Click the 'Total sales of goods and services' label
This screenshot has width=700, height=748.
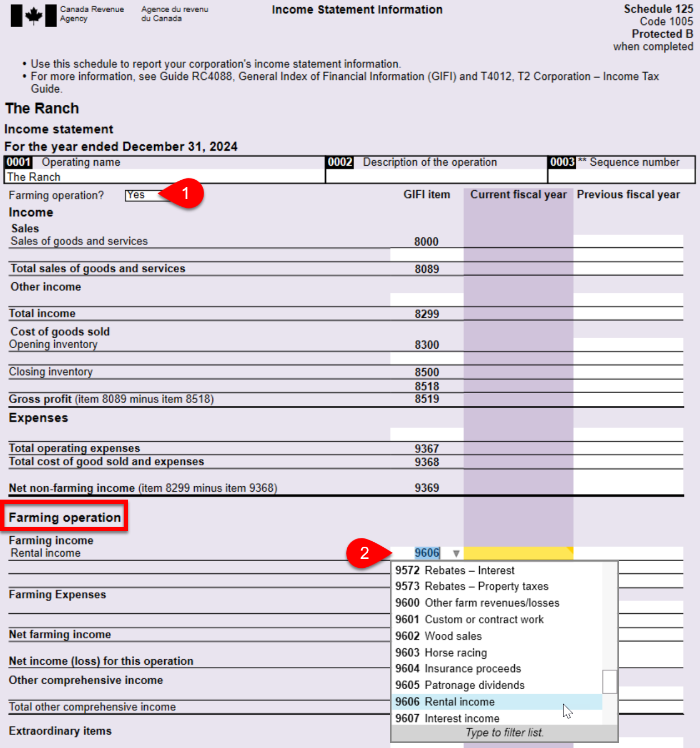(98, 268)
